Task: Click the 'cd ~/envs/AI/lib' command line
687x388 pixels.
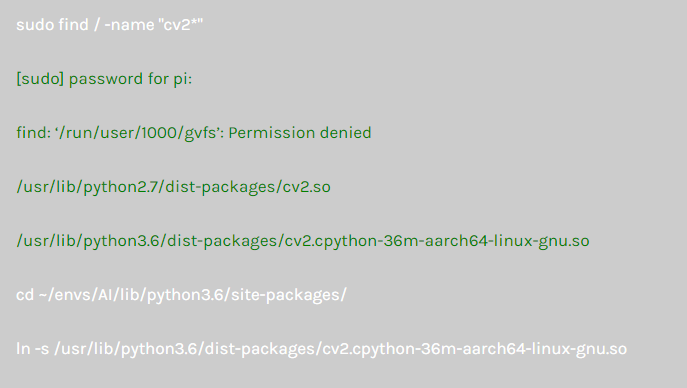Action: 181,295
